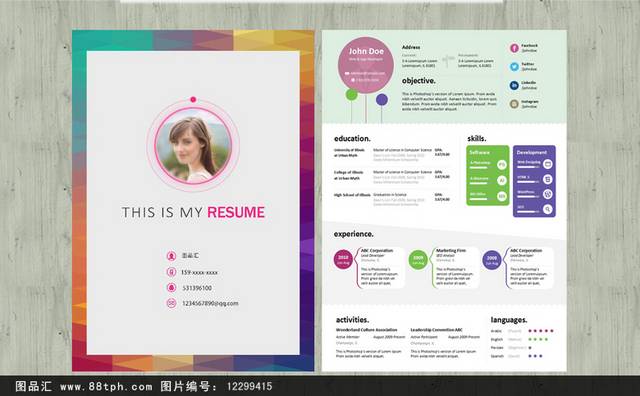Click the College of Illinois education entry
The height and width of the screenshot is (396, 640).
pos(392,177)
